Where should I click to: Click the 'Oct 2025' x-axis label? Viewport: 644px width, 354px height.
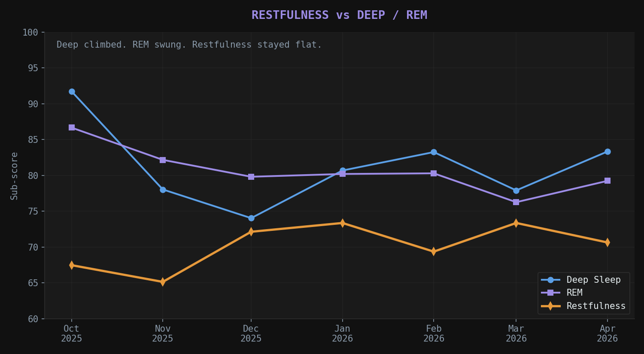tap(72, 333)
